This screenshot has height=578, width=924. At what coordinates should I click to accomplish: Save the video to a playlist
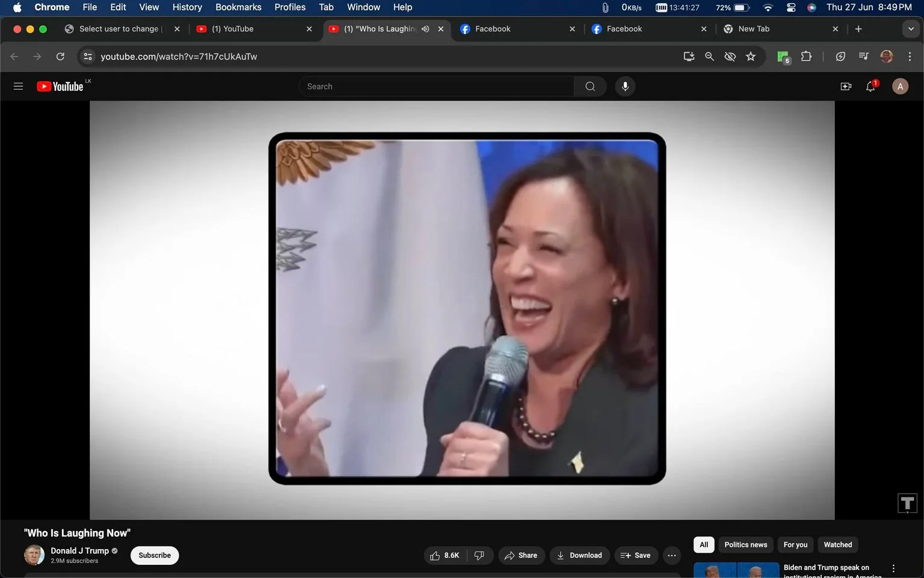pos(636,555)
